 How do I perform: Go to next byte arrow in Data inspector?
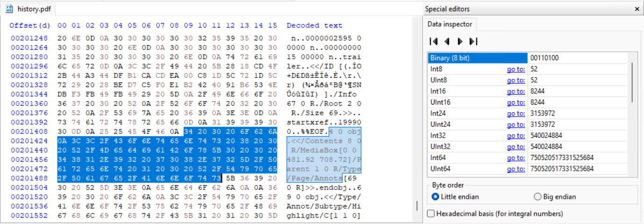pyautogui.click(x=460, y=42)
